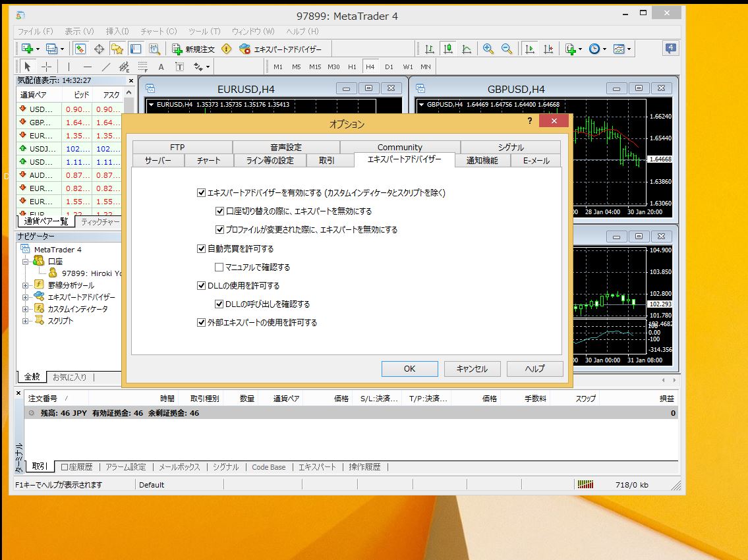This screenshot has width=748, height=560.
Task: Open the Profiles dropdown arrow
Action: click(62, 49)
